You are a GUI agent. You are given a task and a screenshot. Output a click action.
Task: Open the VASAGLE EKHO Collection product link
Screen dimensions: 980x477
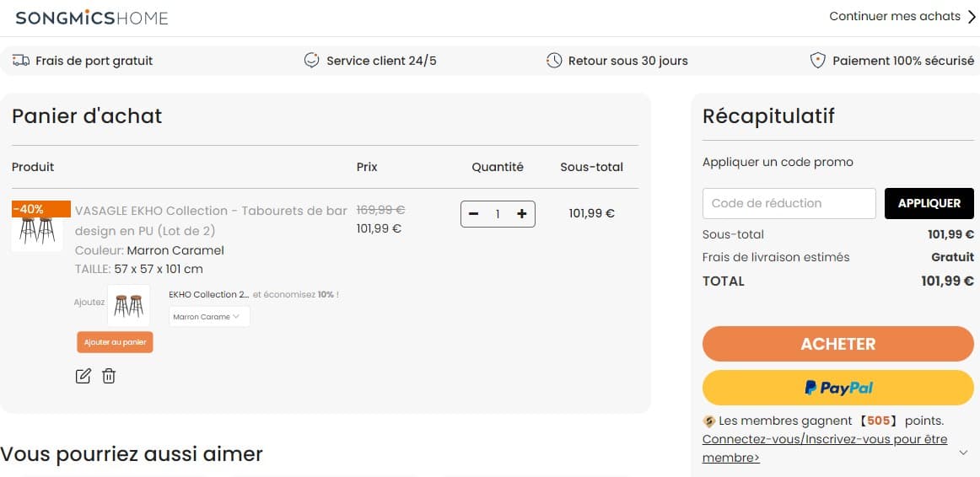tap(211, 219)
